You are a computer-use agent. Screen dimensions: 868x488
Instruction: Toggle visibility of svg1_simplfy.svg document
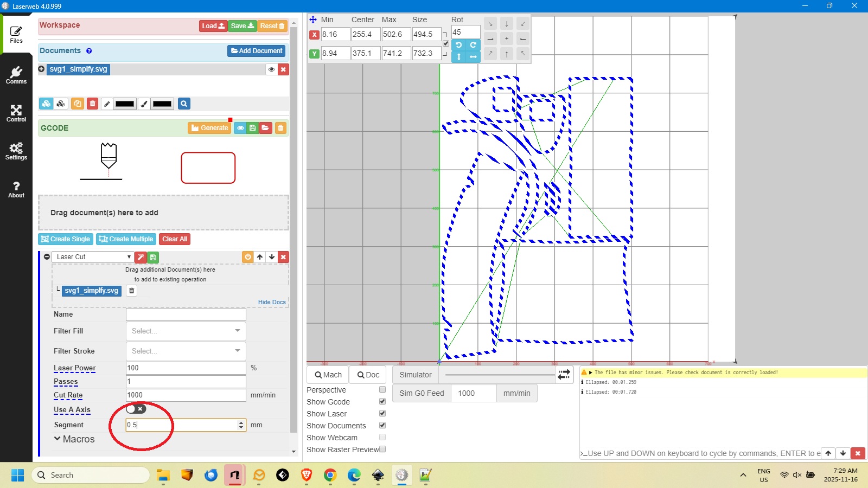tap(271, 69)
